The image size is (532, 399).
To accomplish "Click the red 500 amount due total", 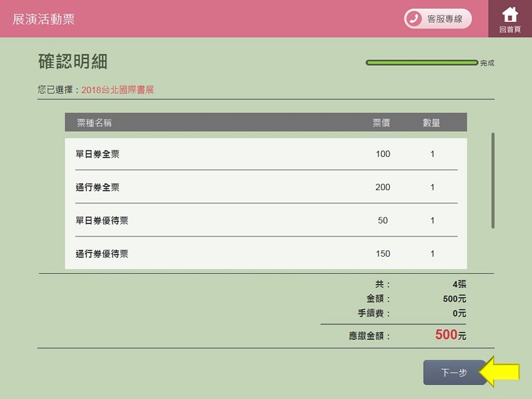I will click(x=446, y=335).
